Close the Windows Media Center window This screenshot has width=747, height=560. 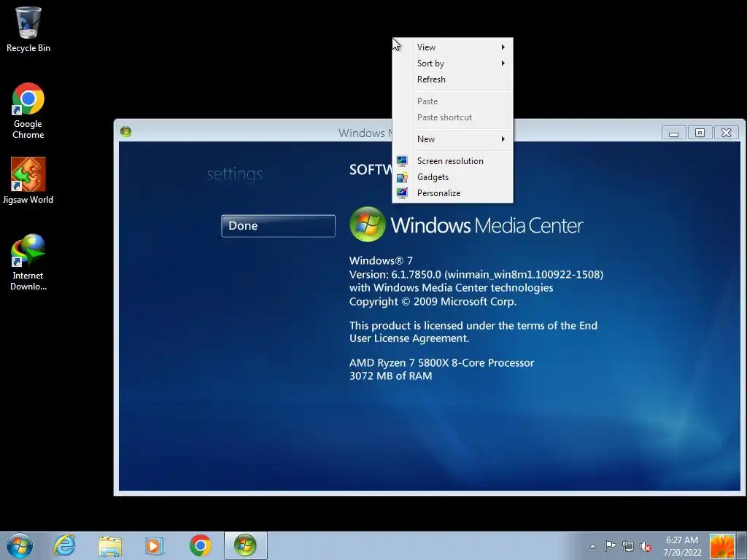[726, 133]
